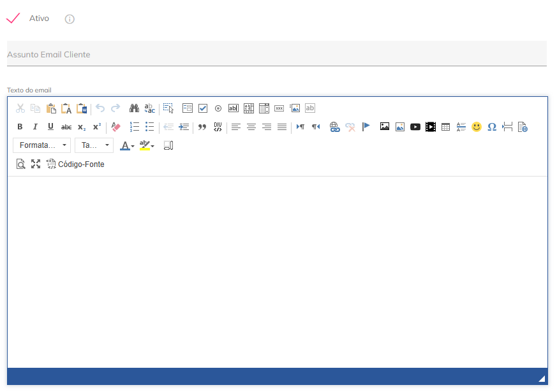Image resolution: width=557 pixels, height=392 pixels.
Task: Insert a smiley emoticon
Action: [476, 127]
